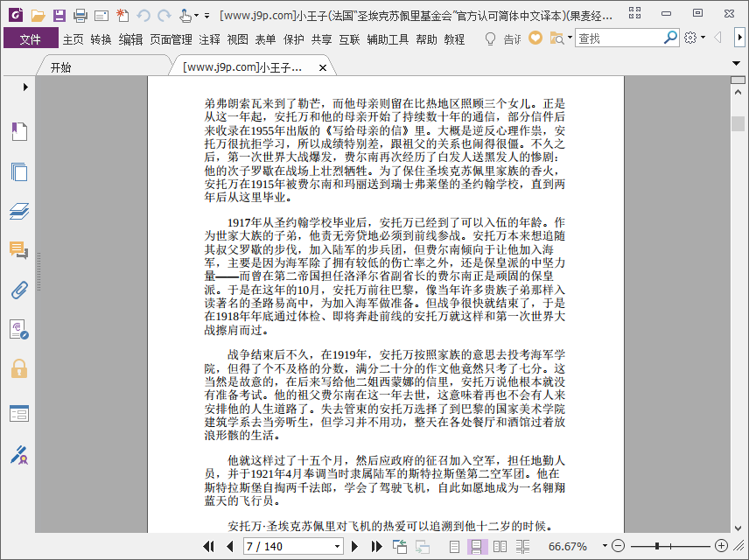Screen dimensions: 749x560
Task: Open a file with the folder icon
Action: pos(38,16)
